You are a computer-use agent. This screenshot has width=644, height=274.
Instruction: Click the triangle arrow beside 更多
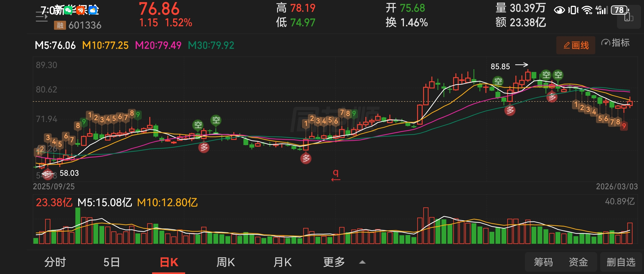coord(362,262)
